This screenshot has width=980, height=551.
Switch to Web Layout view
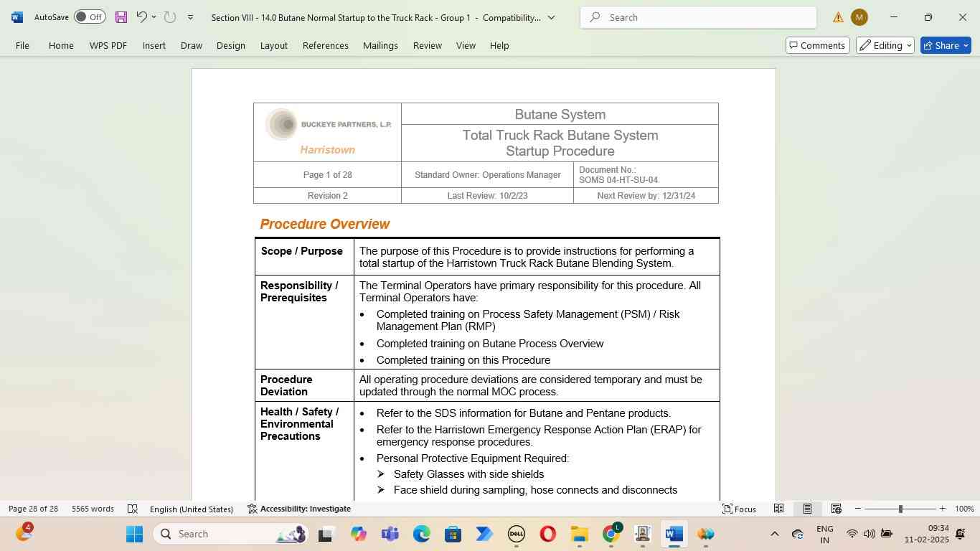[x=836, y=509]
